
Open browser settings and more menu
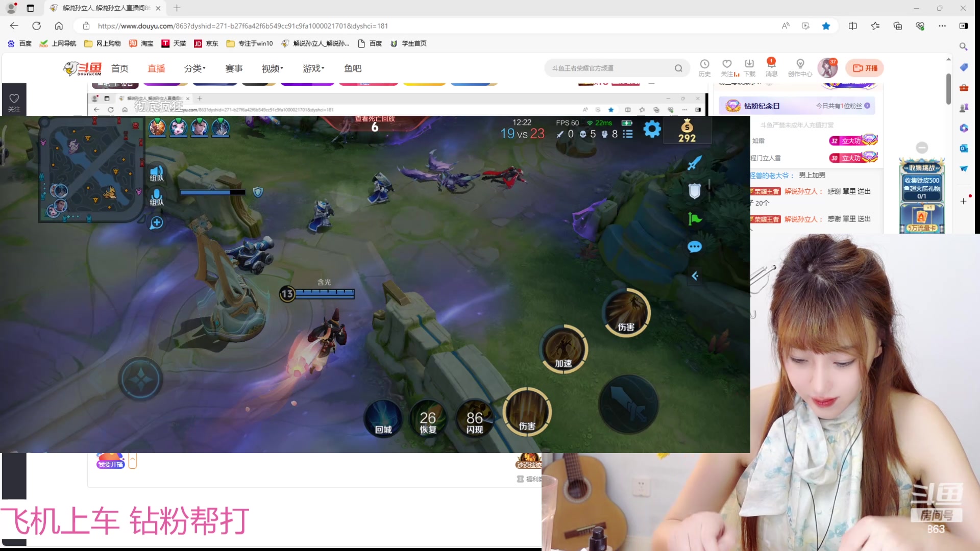[942, 26]
